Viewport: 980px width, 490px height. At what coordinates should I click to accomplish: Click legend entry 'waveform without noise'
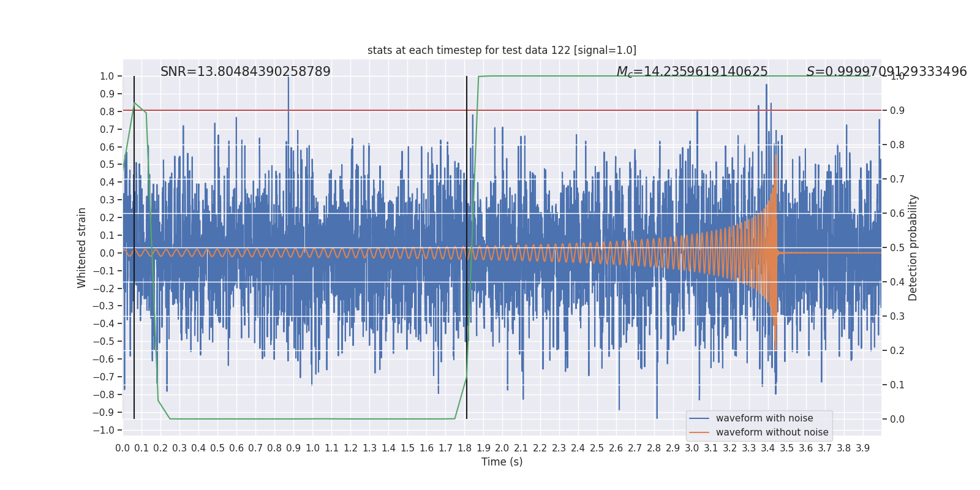[x=772, y=432]
